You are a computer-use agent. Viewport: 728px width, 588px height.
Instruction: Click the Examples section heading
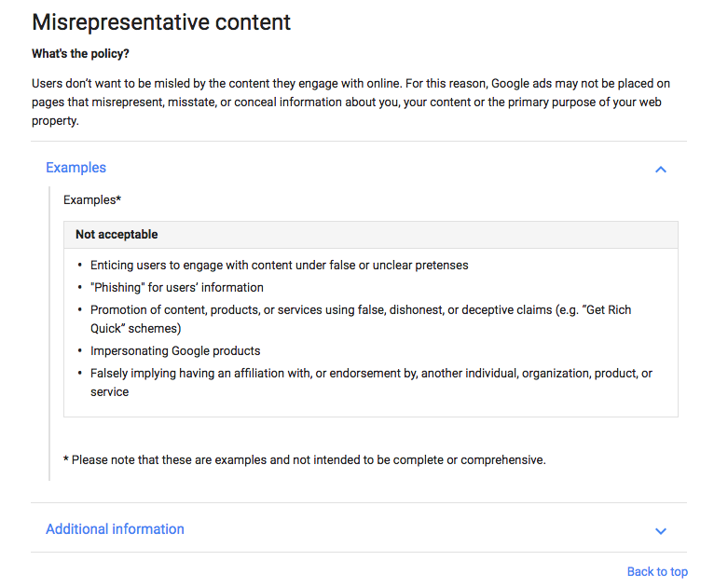pyautogui.click(x=76, y=168)
